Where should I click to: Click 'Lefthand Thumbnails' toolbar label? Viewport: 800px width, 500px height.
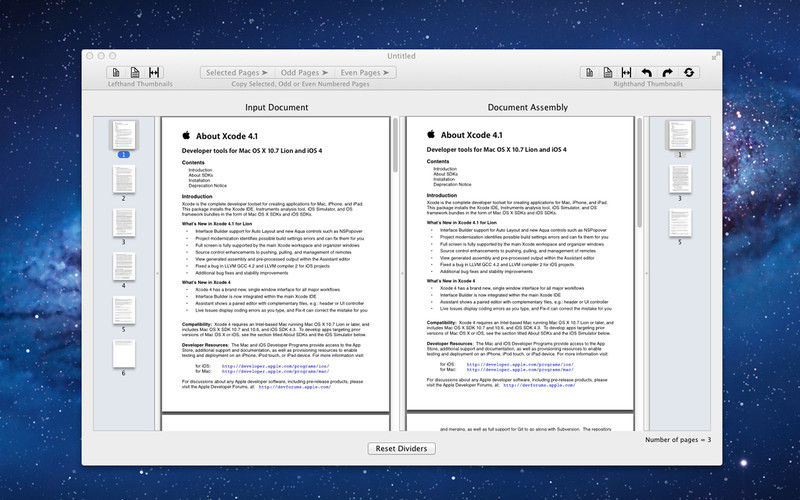tap(140, 84)
